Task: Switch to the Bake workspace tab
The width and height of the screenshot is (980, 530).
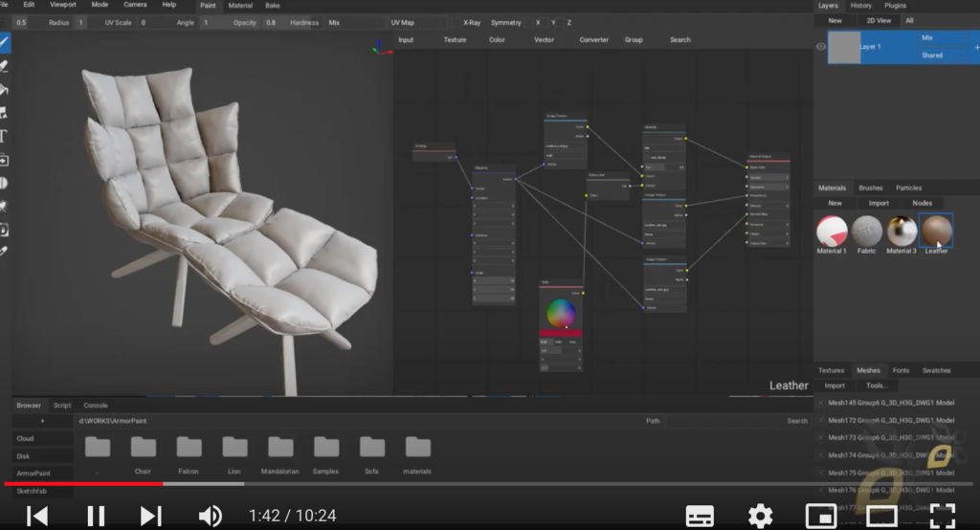Action: click(x=273, y=6)
